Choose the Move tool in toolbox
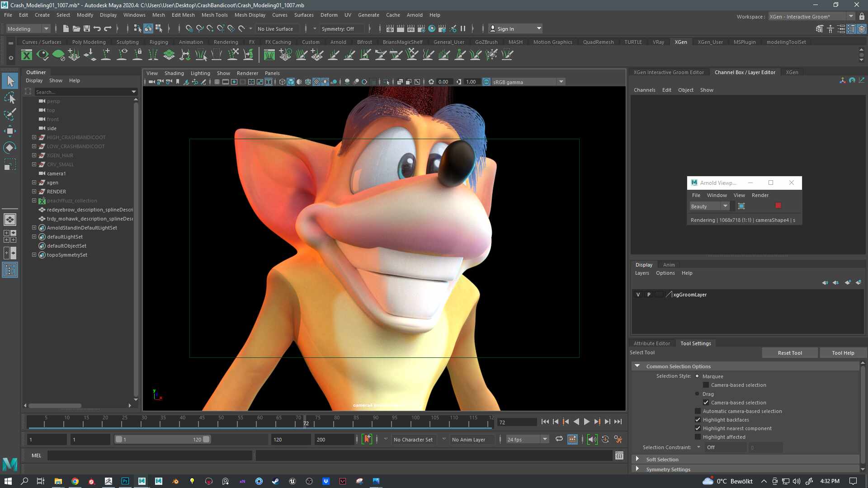 click(x=10, y=131)
